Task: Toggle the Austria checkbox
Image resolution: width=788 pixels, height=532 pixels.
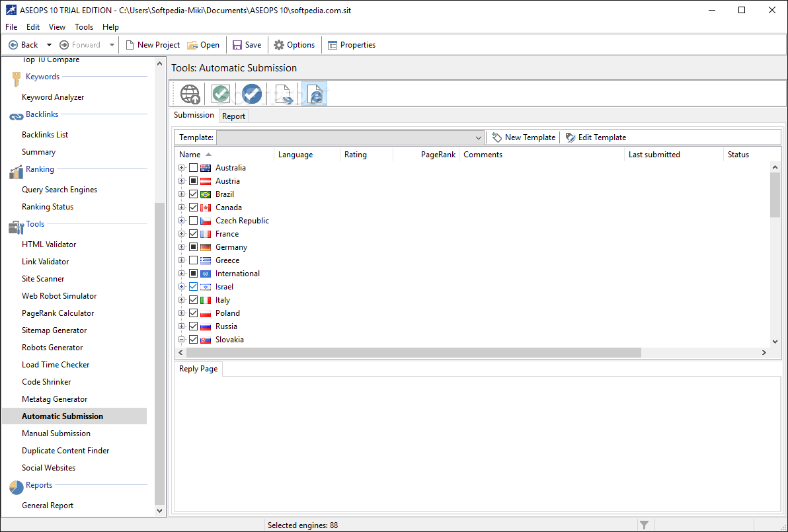Action: (194, 181)
